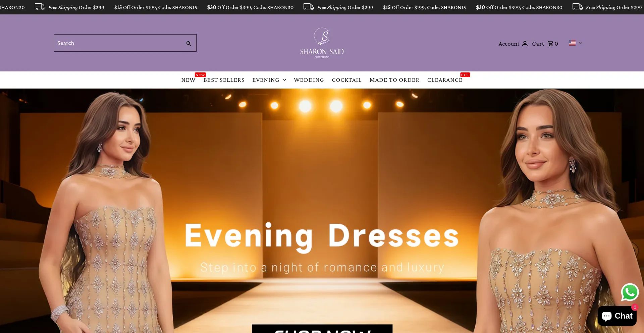Expand the EVENING dropdown chevron
Viewport: 644px width, 333px height.
point(284,80)
